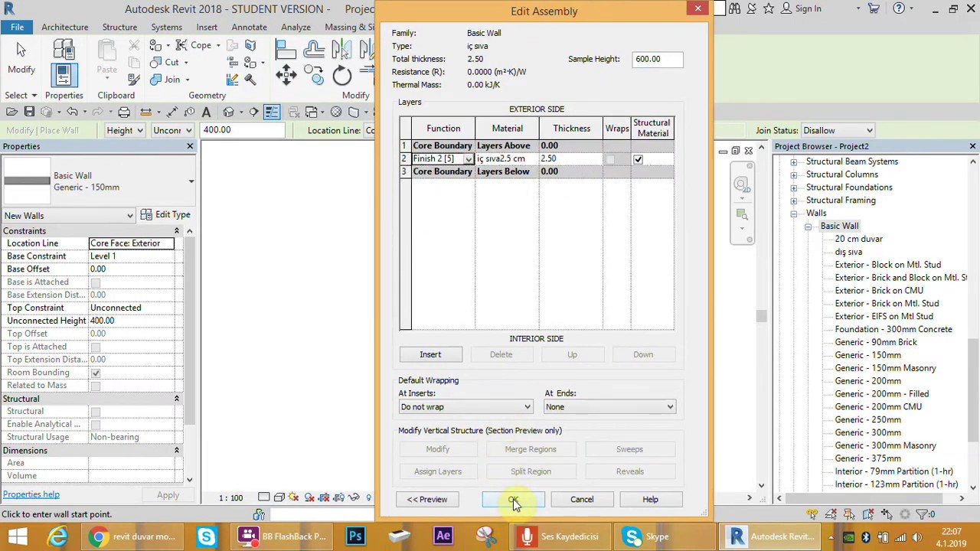980x551 pixels.
Task: Collapse the Walls node in Project Browser
Action: point(794,214)
